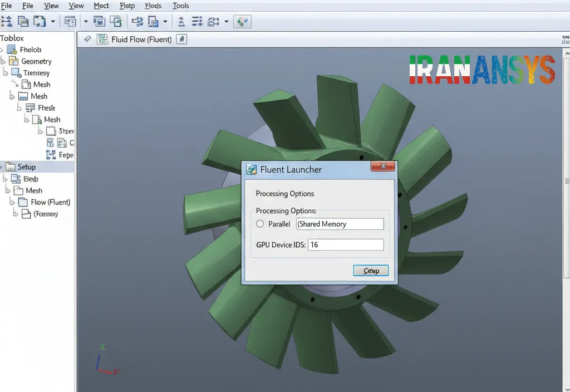This screenshot has width=570, height=392.
Task: Click the window icon labeled Sel
Action: pyautogui.click(x=99, y=22)
